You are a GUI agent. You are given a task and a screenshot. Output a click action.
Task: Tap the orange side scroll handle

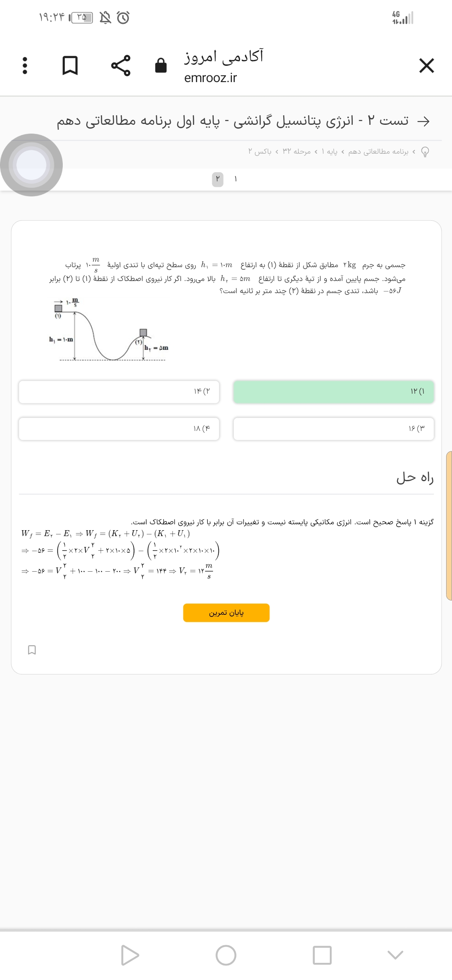pos(449,526)
